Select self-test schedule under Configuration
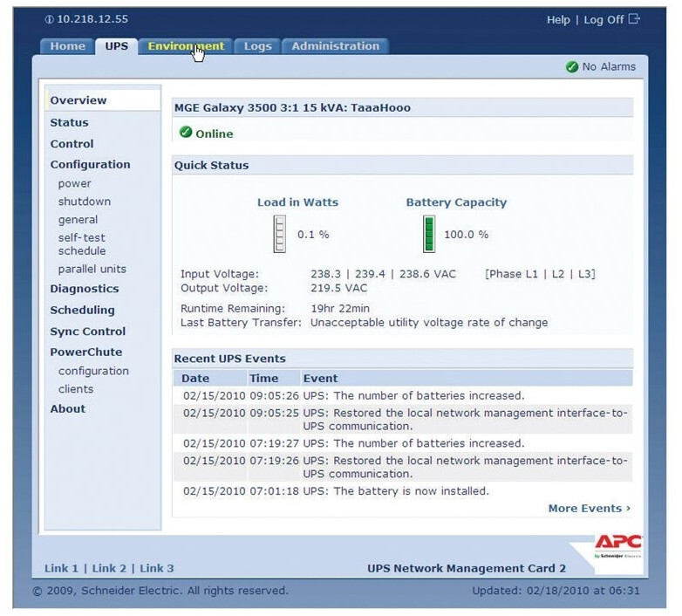 (x=82, y=244)
